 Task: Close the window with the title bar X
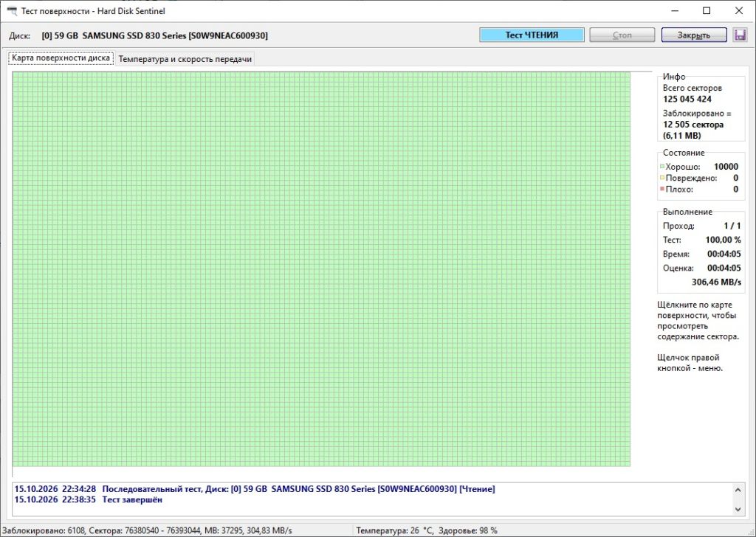tap(738, 10)
